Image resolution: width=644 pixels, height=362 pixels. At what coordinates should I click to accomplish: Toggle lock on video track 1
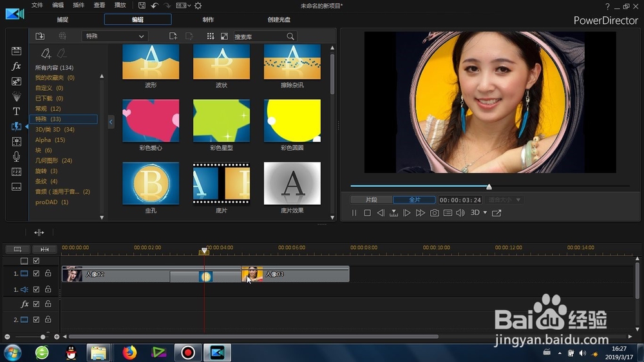point(48,273)
